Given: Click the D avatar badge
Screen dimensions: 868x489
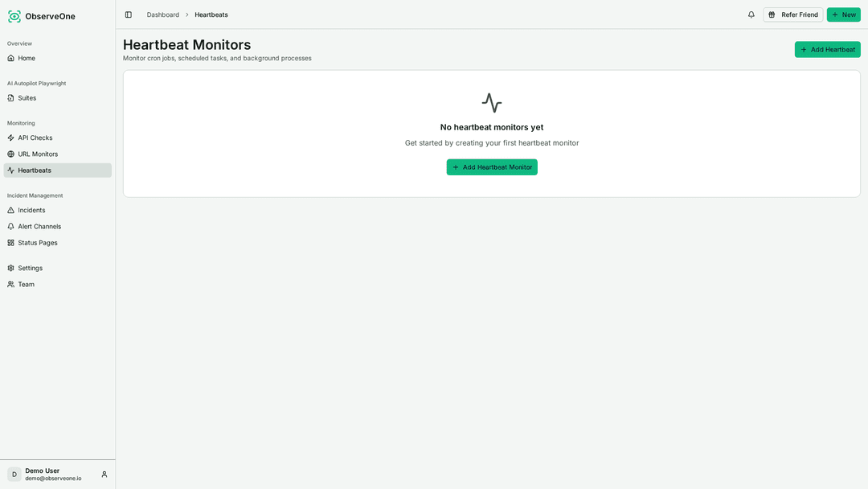Looking at the screenshot, I should [x=14, y=475].
